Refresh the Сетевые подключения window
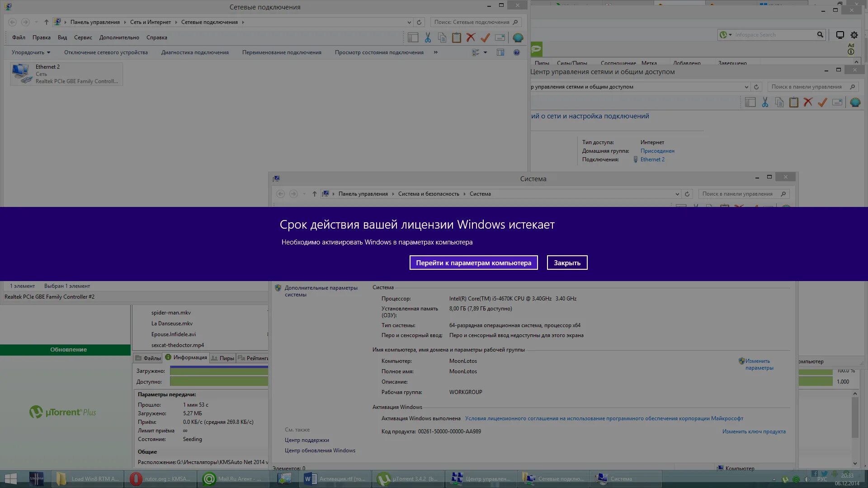The height and width of the screenshot is (488, 868). [x=419, y=22]
